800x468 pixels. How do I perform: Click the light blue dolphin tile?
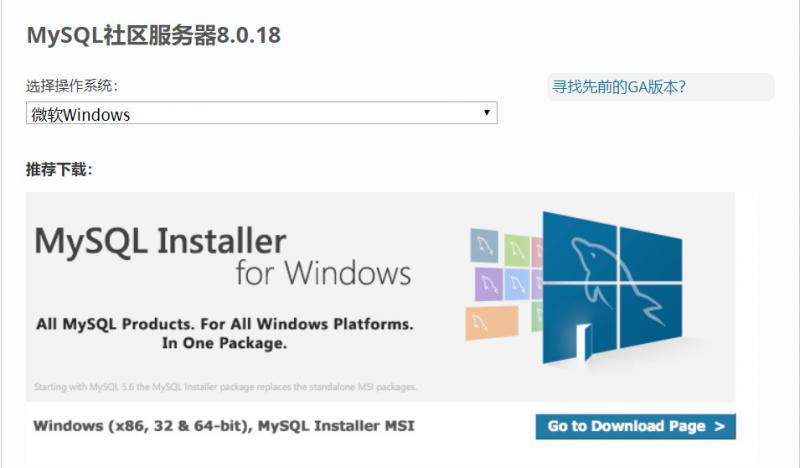pos(517,284)
